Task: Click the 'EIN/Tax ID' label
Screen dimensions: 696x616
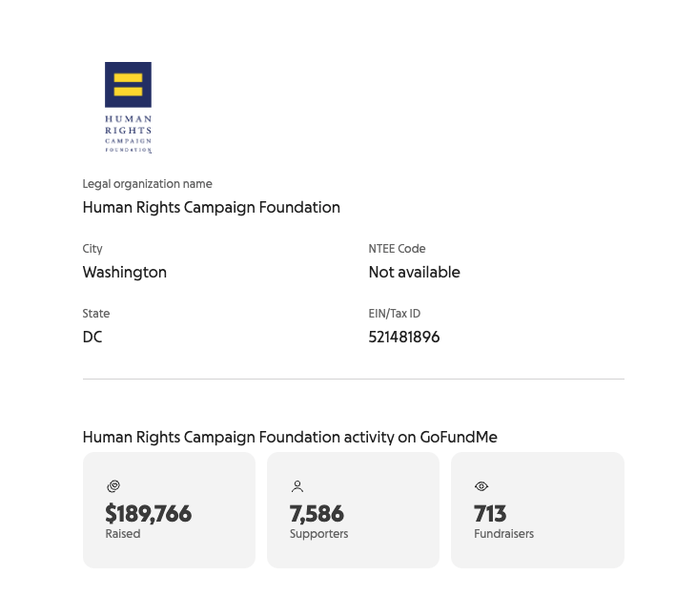Action: pyautogui.click(x=394, y=314)
